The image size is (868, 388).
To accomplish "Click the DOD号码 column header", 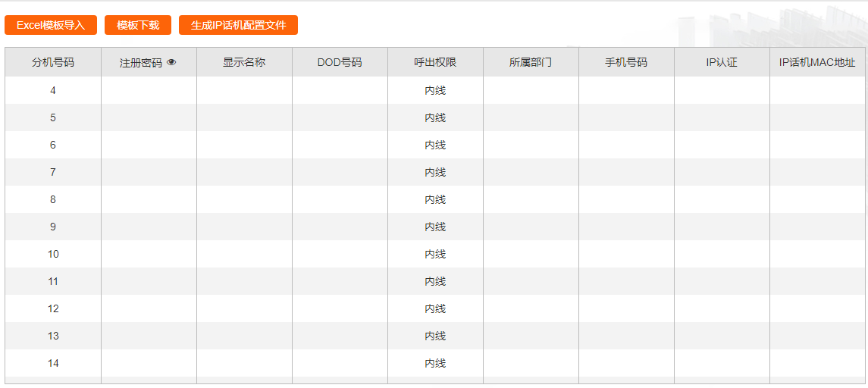I will [340, 62].
